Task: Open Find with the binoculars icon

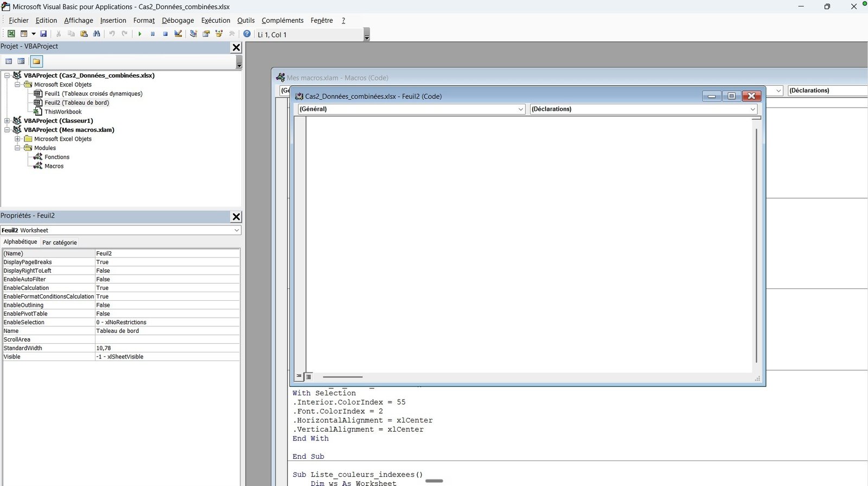Action: pyautogui.click(x=97, y=34)
